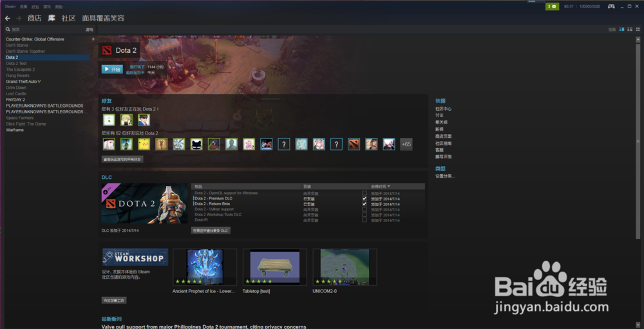Click the library search input field
This screenshot has height=329, width=644.
coord(48,30)
